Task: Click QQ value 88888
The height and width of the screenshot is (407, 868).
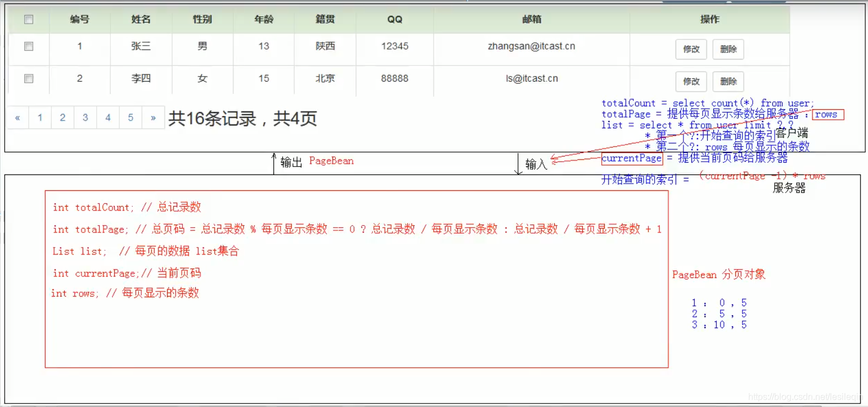Action: tap(395, 79)
